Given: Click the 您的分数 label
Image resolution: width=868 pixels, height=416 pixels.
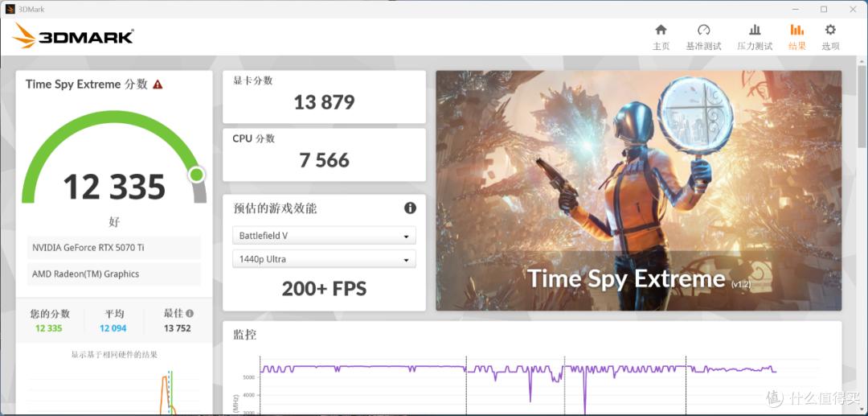Looking at the screenshot, I should (50, 314).
